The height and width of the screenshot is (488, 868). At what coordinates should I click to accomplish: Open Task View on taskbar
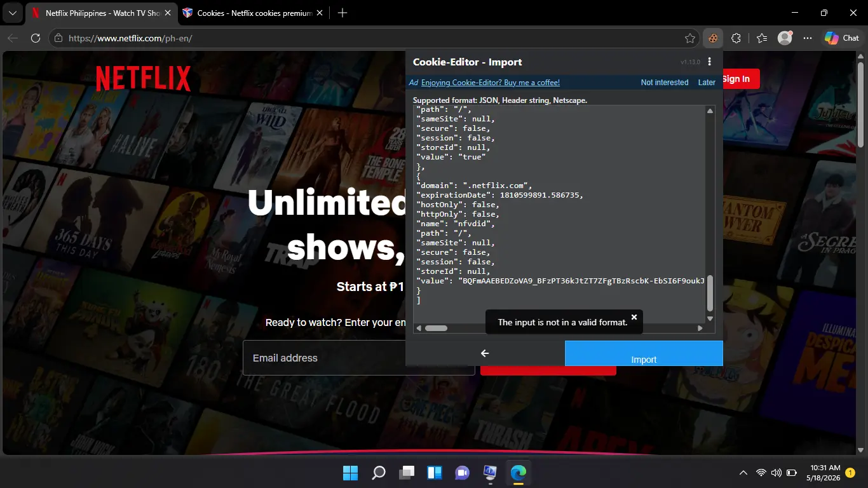(x=407, y=473)
